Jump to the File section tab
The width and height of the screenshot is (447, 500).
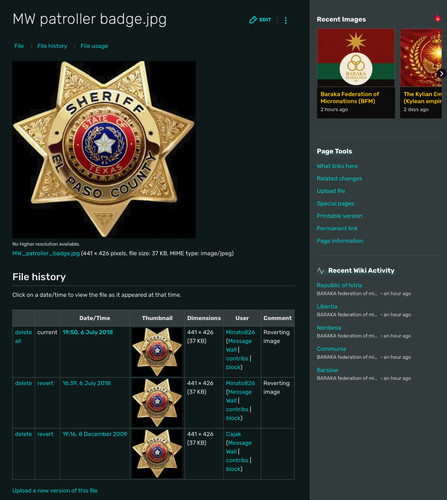19,46
